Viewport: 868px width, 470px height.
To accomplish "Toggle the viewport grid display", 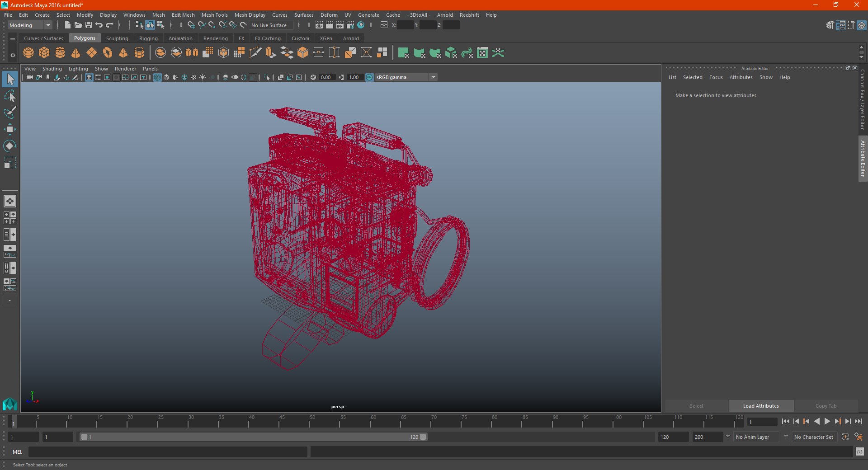I will pyautogui.click(x=89, y=77).
